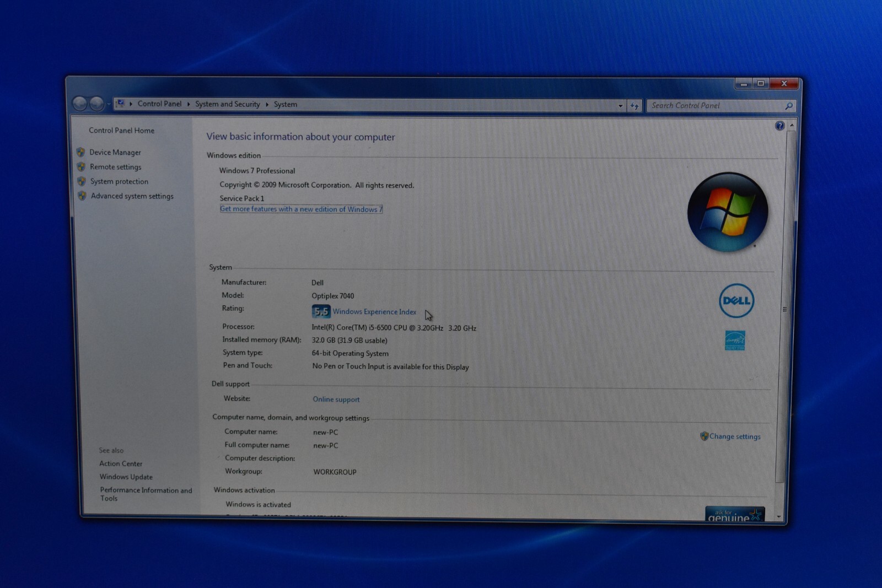
Task: Expand the arrow after System and Security breadcrumb
Action: tap(267, 104)
